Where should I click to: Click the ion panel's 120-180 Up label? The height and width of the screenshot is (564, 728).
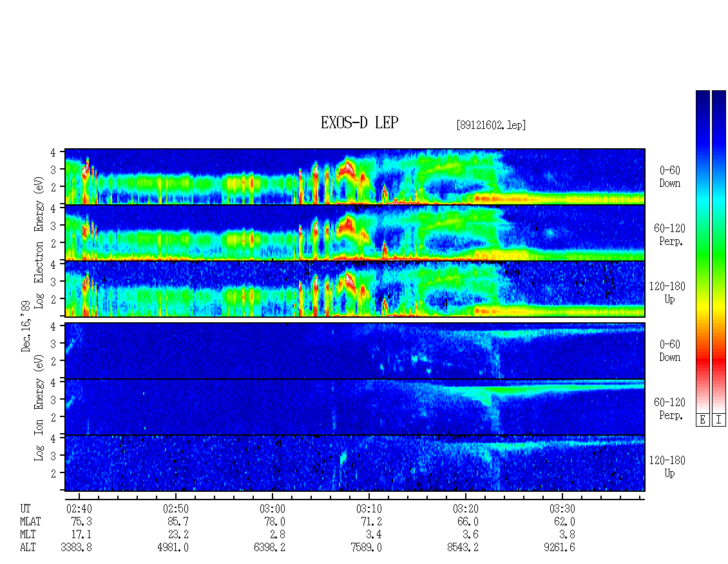coord(667,467)
